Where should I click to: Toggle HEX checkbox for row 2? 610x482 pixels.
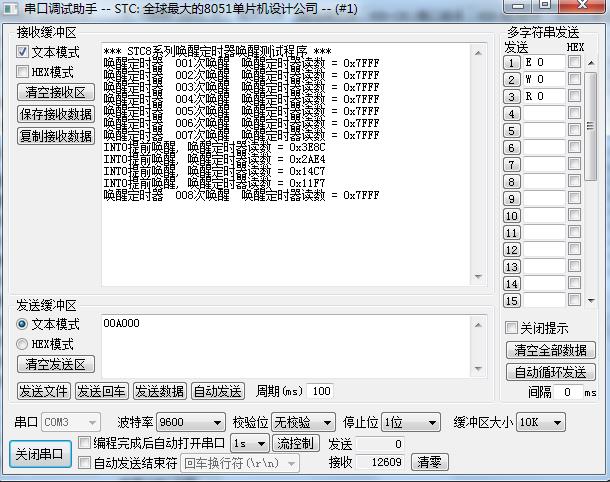point(574,79)
